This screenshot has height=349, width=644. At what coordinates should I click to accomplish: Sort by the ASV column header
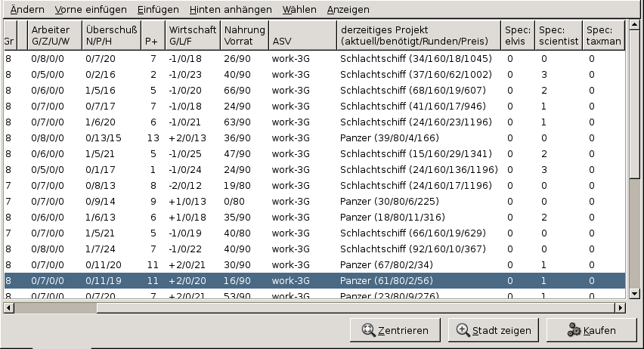[303, 36]
